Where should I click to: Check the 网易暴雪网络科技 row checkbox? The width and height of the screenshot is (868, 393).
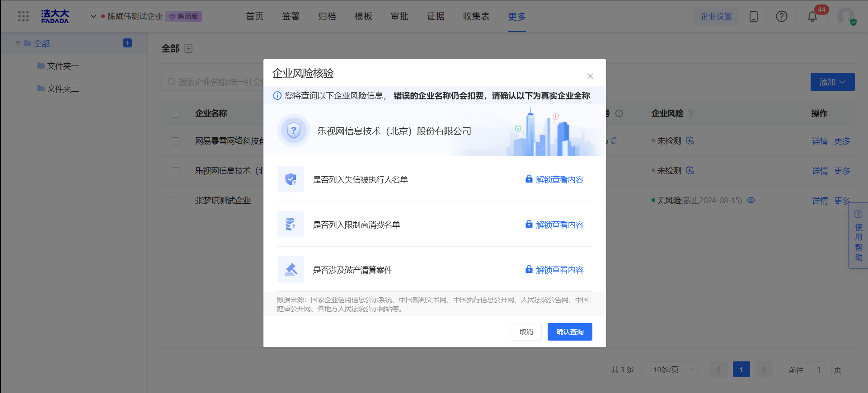(176, 141)
